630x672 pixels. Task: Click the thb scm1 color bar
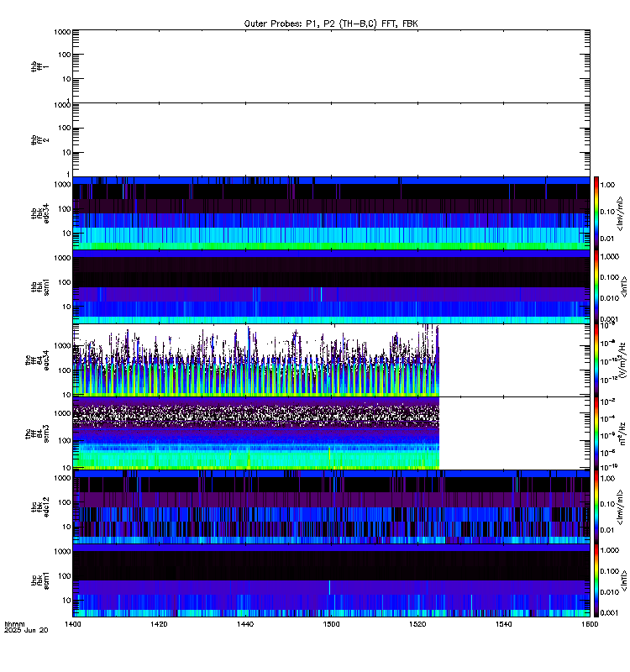(x=596, y=286)
